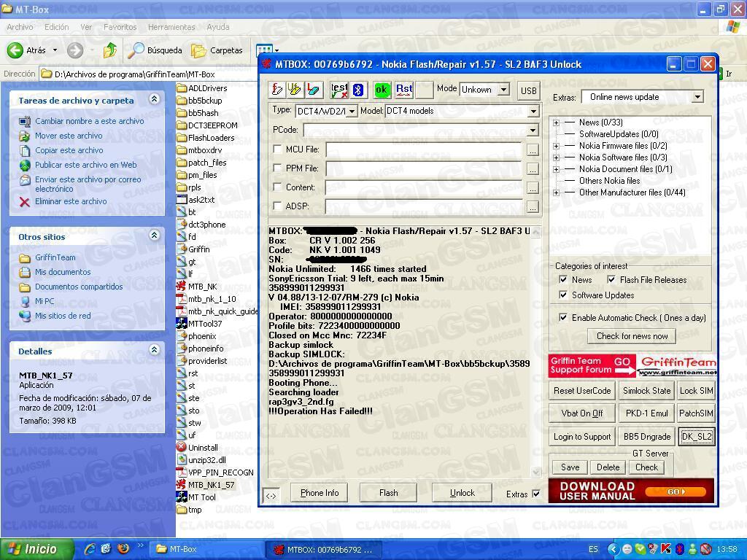The height and width of the screenshot is (560, 747).
Task: Select the mtb_nk_quick_guide PDF icon
Action: 181,311
